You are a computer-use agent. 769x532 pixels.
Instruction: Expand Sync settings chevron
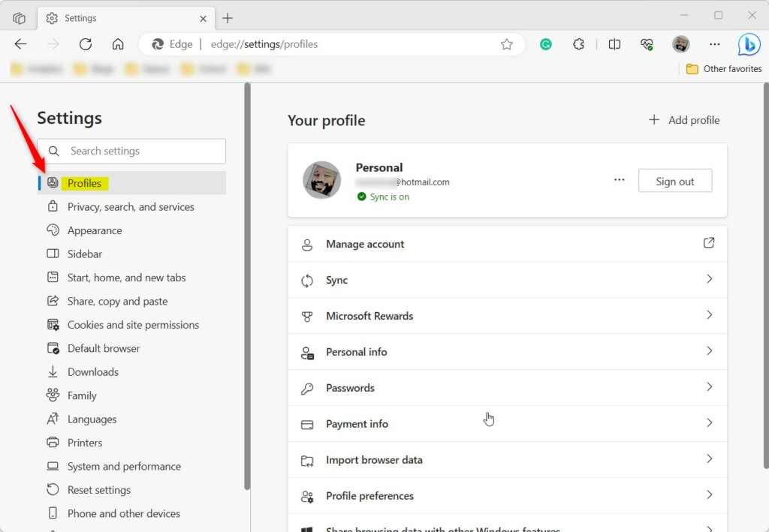click(x=709, y=279)
